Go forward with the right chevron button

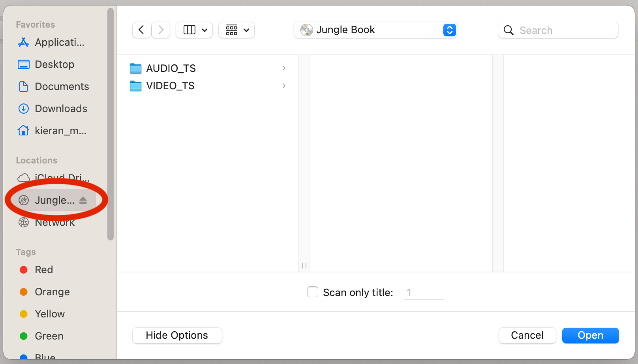click(161, 30)
